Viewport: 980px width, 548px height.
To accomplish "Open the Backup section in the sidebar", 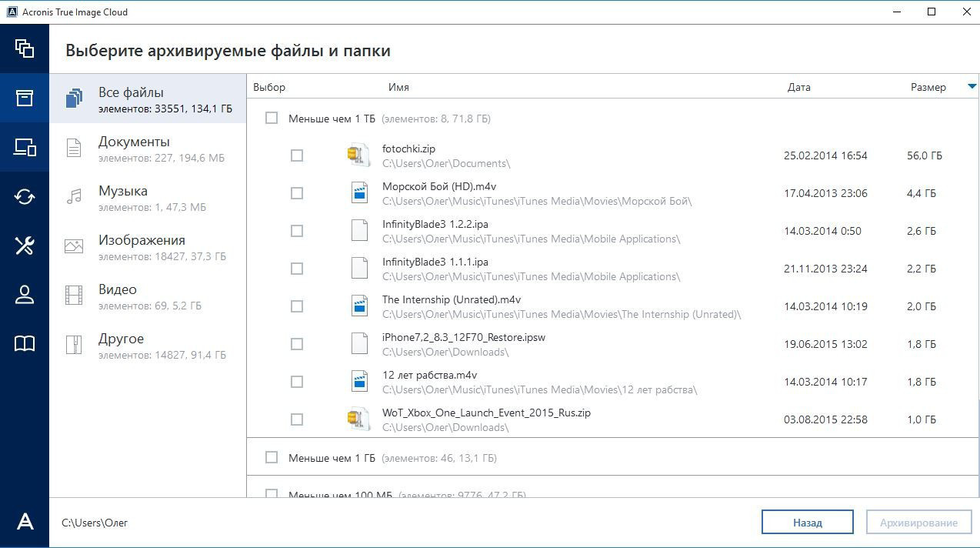I will click(x=25, y=48).
